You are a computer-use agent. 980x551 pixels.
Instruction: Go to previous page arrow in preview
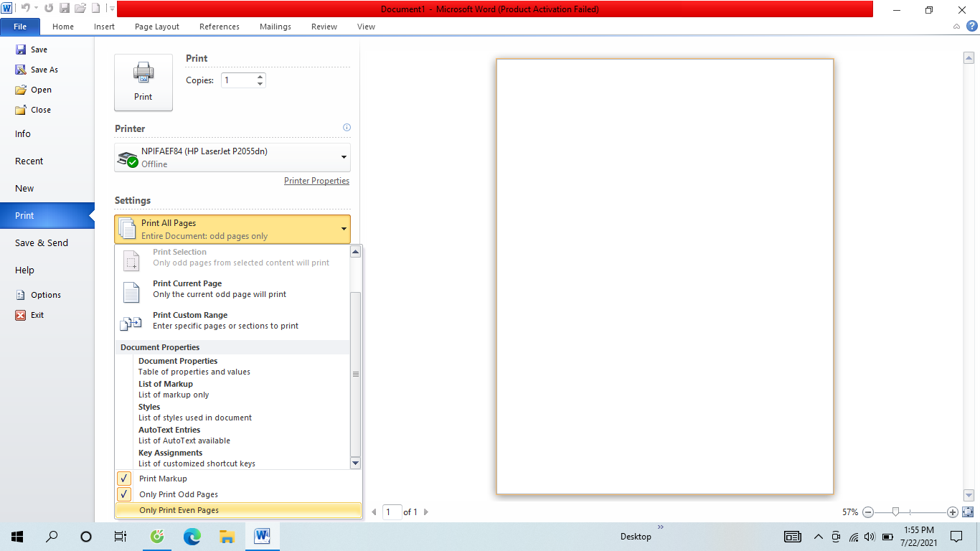(374, 512)
